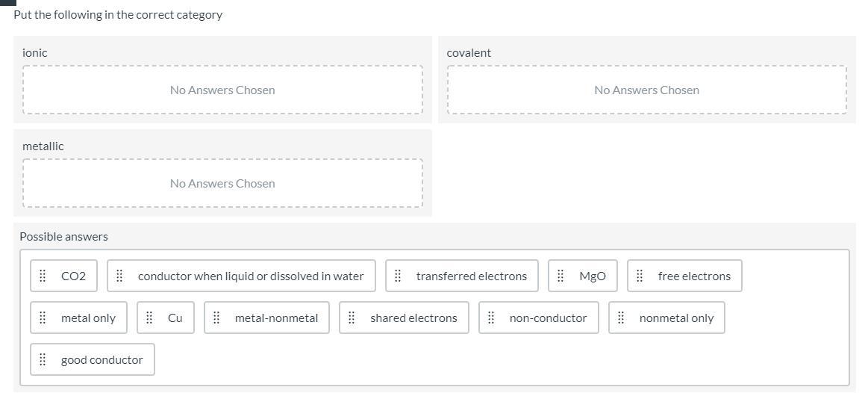The image size is (868, 393).
Task: Choose the CO2 answer label
Action: (x=73, y=276)
